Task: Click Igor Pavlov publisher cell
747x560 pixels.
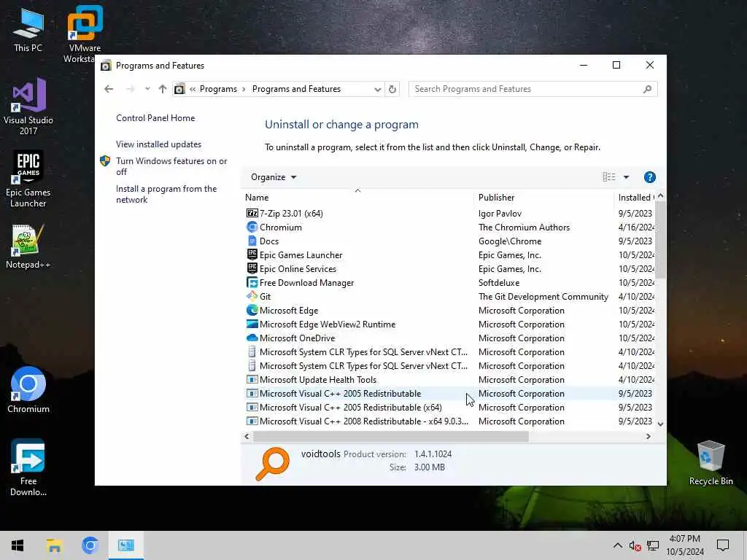Action: (500, 214)
